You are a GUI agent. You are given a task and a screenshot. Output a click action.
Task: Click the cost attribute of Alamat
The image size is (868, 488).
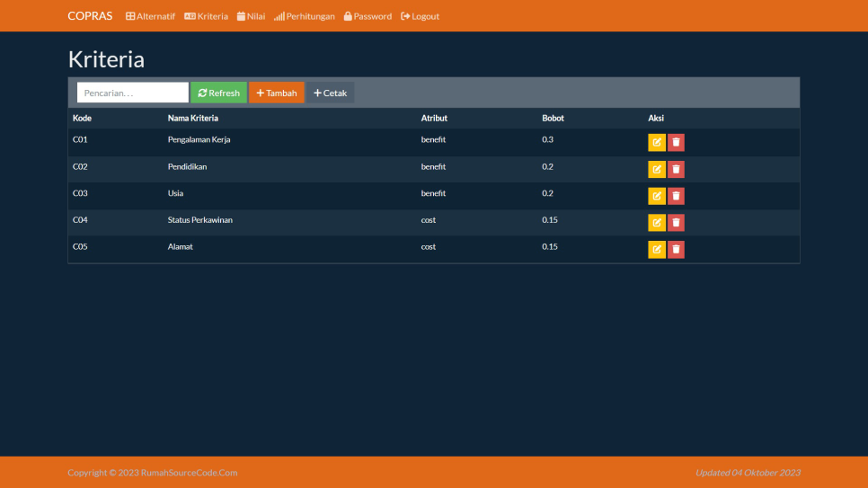point(428,247)
